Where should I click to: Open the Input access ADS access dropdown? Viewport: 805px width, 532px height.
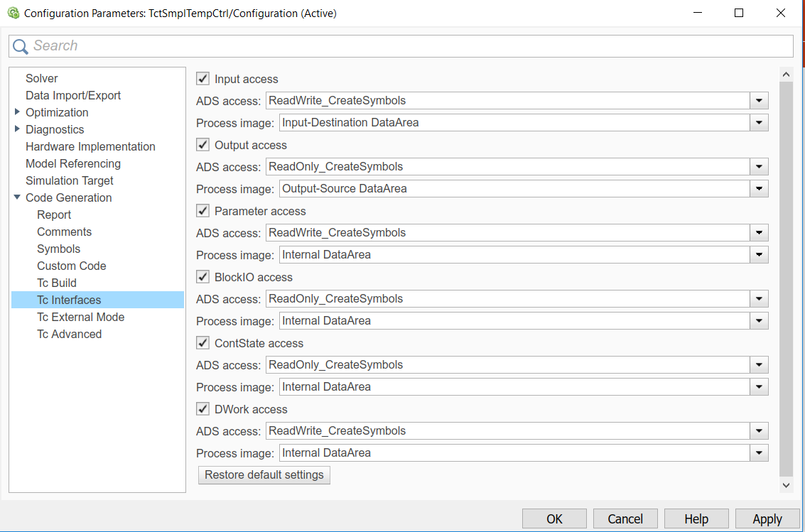pos(759,101)
